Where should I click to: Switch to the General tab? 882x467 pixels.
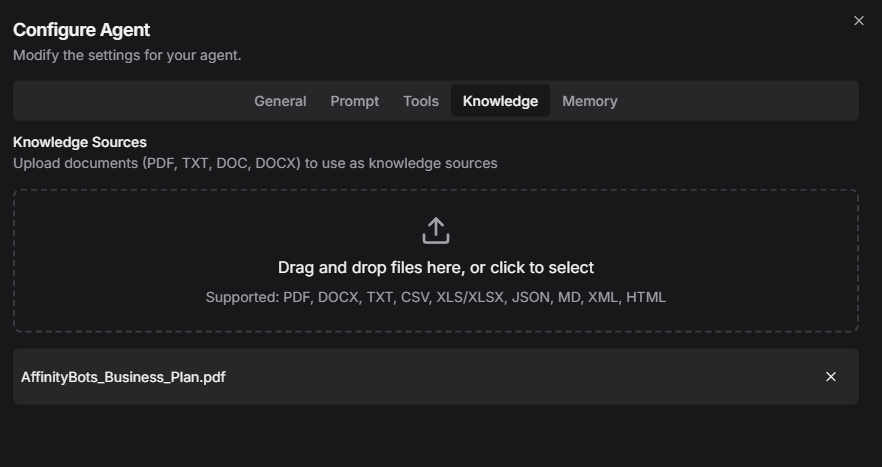tap(280, 101)
